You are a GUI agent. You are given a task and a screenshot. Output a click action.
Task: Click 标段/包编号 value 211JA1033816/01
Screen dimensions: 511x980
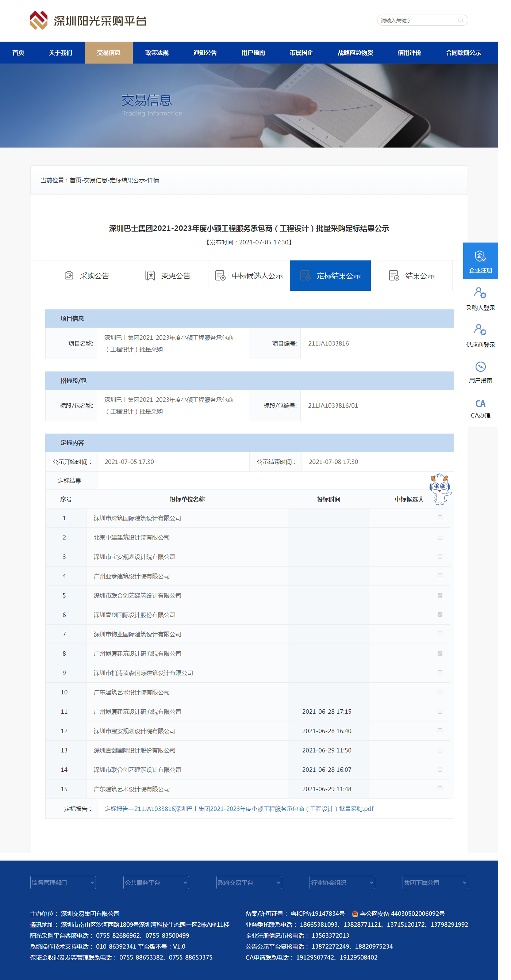click(x=333, y=405)
